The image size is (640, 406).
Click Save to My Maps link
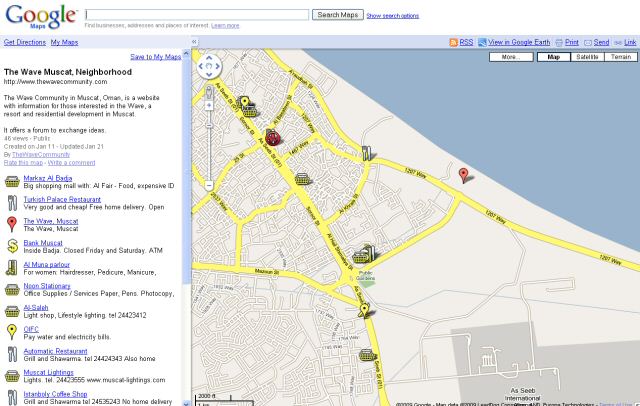[156, 57]
